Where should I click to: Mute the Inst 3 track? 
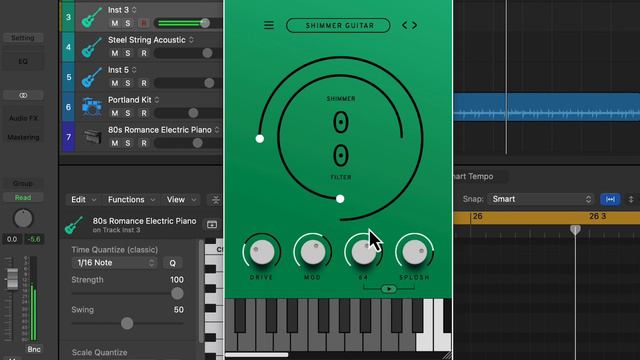click(x=115, y=23)
